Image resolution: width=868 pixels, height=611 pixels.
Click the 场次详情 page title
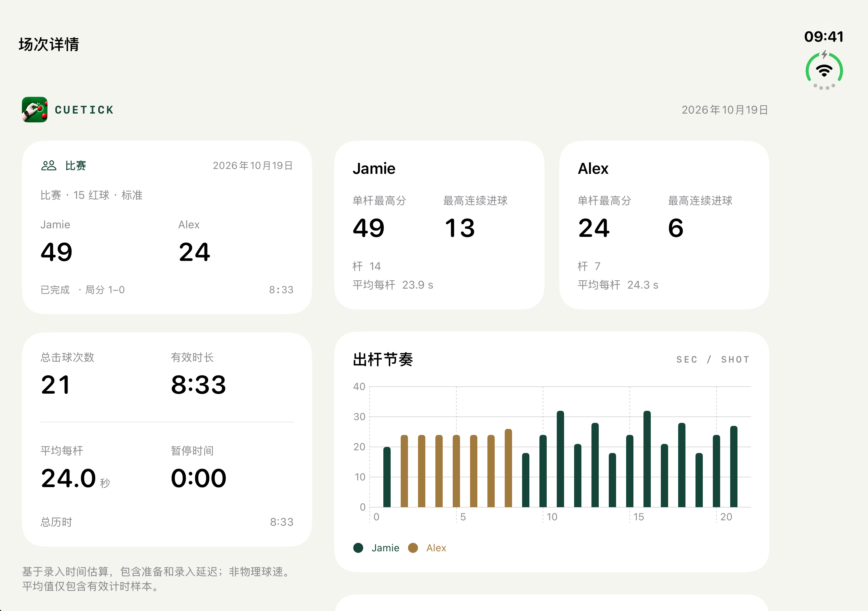click(x=49, y=44)
